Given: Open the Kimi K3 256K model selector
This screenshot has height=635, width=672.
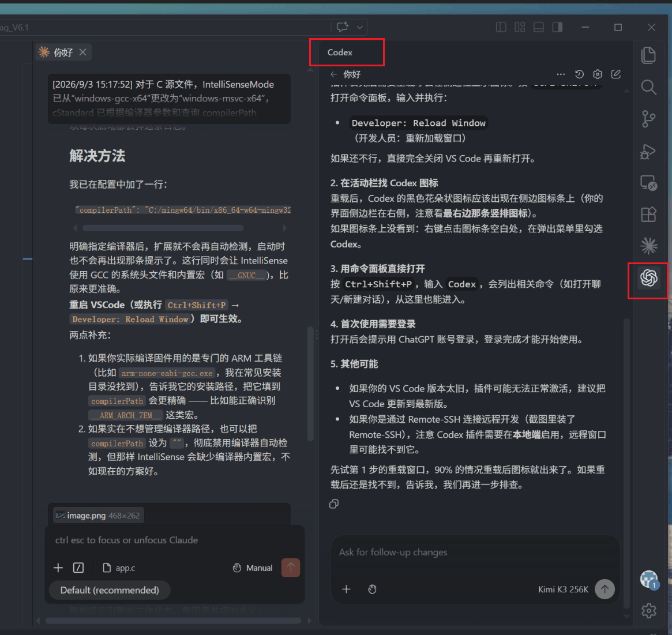Looking at the screenshot, I should tap(563, 589).
